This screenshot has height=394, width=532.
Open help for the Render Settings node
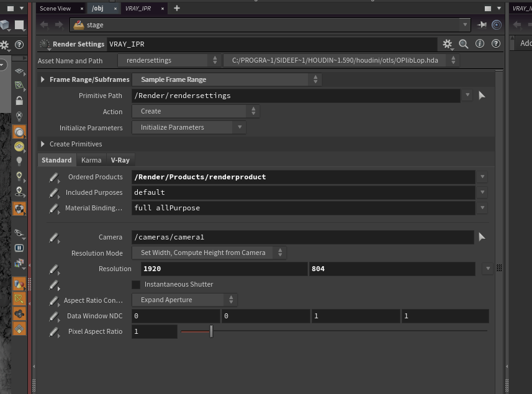(x=496, y=43)
